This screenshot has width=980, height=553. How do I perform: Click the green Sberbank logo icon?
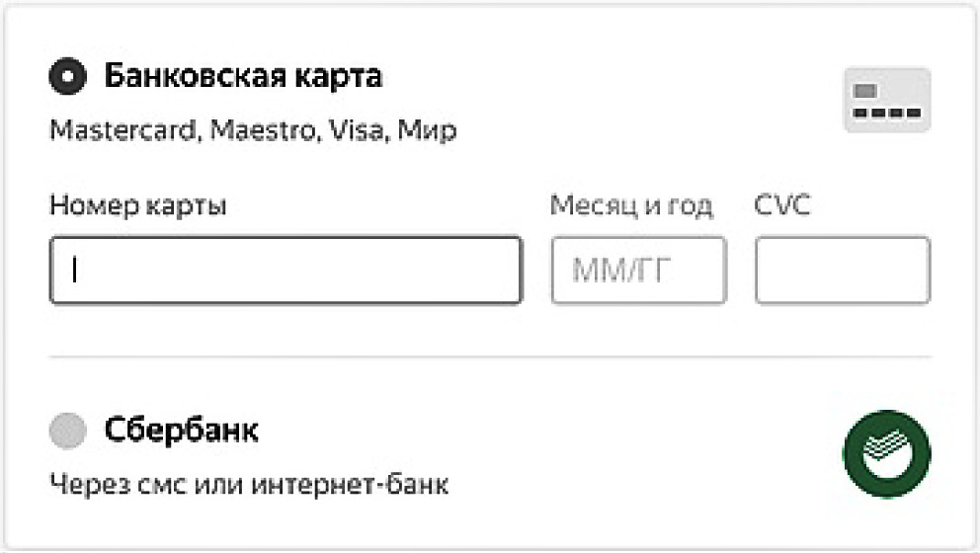(886, 453)
